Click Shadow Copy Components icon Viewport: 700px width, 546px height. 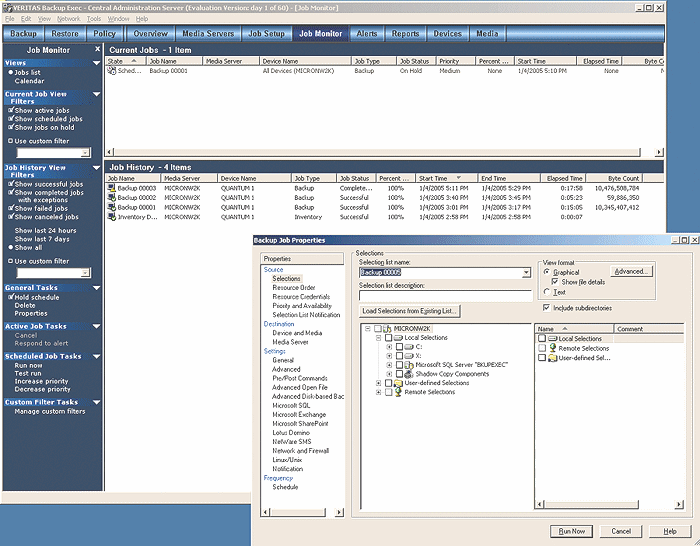point(409,374)
